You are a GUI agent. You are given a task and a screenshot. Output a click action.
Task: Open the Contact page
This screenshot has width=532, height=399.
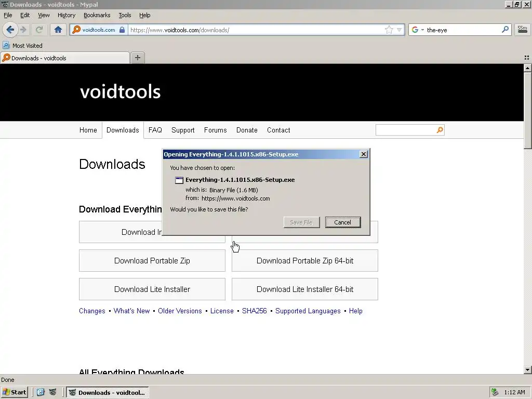click(x=278, y=130)
